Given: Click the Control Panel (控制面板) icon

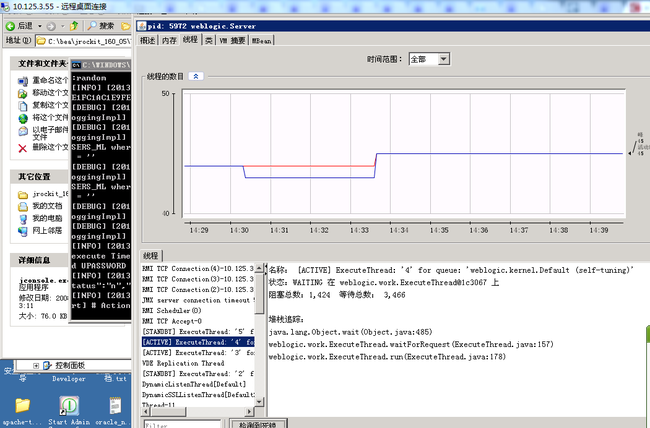Looking at the screenshot, I should 47,365.
